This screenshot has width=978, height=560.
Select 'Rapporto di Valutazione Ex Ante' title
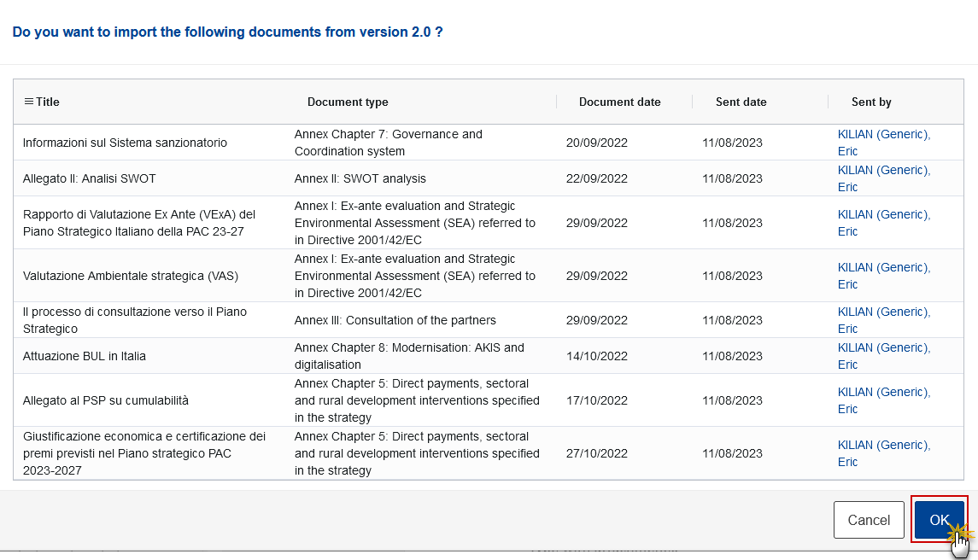(139, 223)
